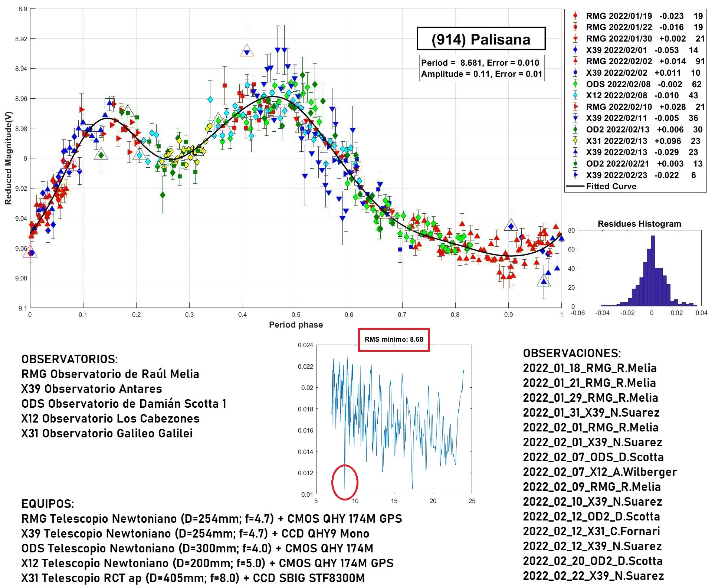This screenshot has width=715, height=588.
Task: Click 2022_02_12_X39_N.Suarez entry
Action: [593, 546]
